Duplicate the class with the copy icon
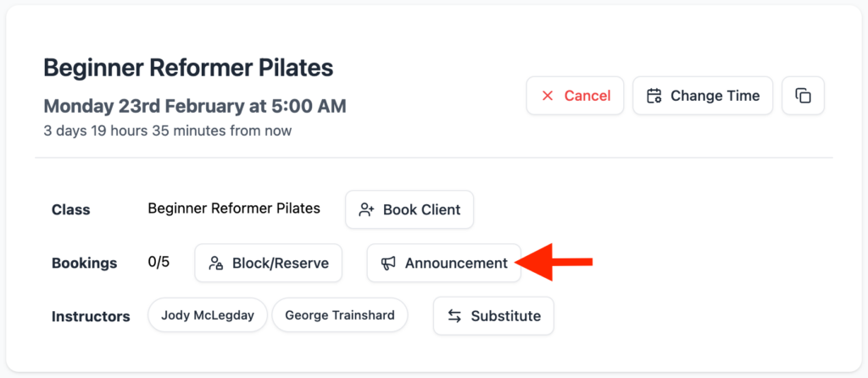Viewport: 868px width, 378px height. 803,96
